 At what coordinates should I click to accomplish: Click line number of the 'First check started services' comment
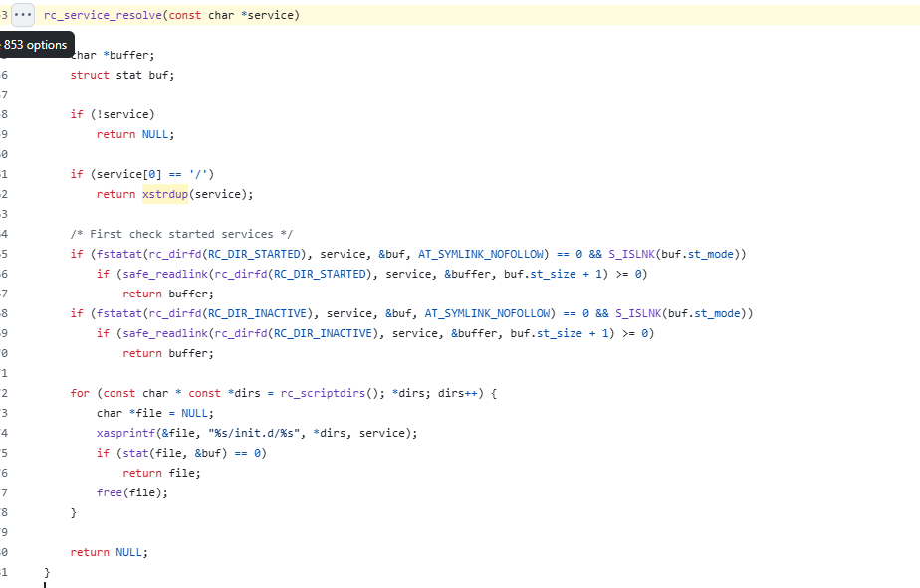[x=5, y=235]
